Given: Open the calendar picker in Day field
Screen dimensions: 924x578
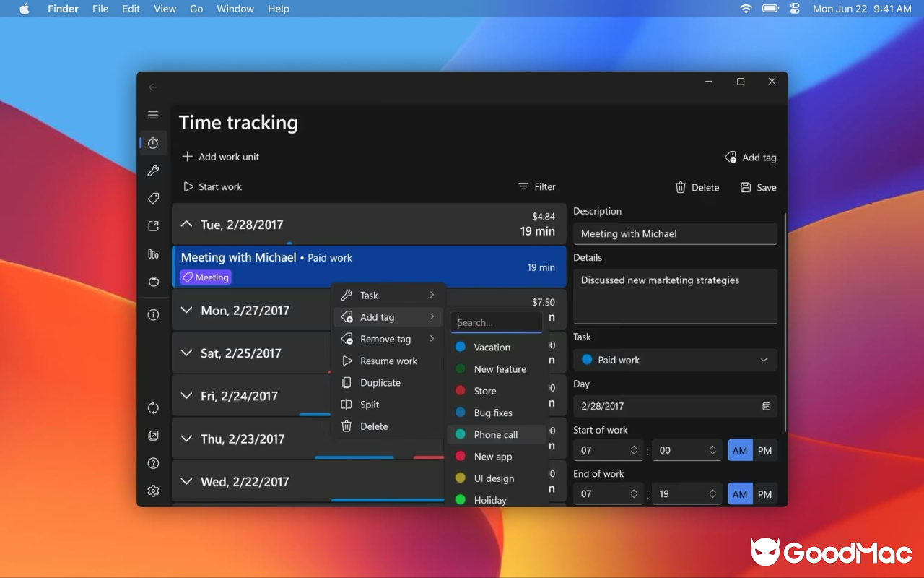Looking at the screenshot, I should point(766,406).
